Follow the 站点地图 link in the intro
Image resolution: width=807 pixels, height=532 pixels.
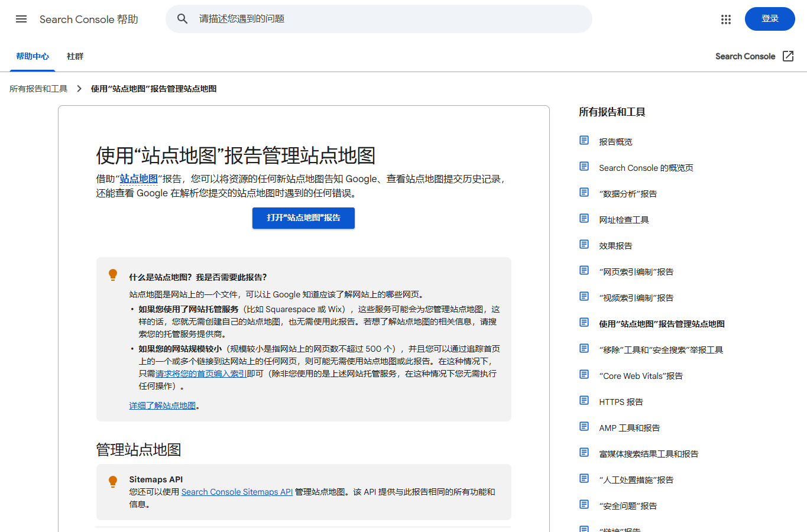coord(138,179)
